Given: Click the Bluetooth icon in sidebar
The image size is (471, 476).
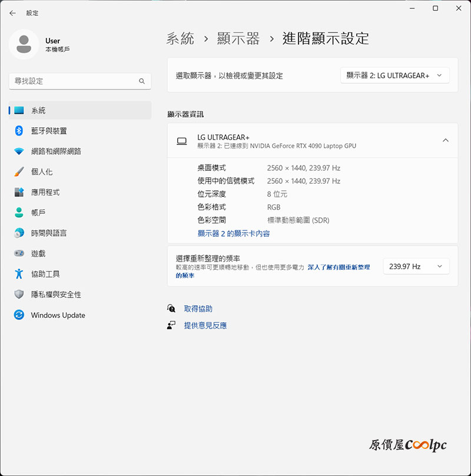Looking at the screenshot, I should tap(19, 131).
